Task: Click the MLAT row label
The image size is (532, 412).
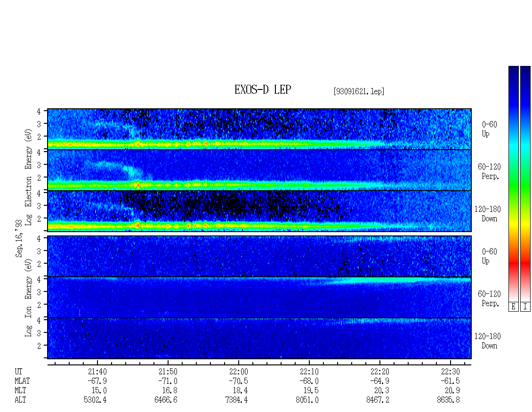Action: [23, 381]
